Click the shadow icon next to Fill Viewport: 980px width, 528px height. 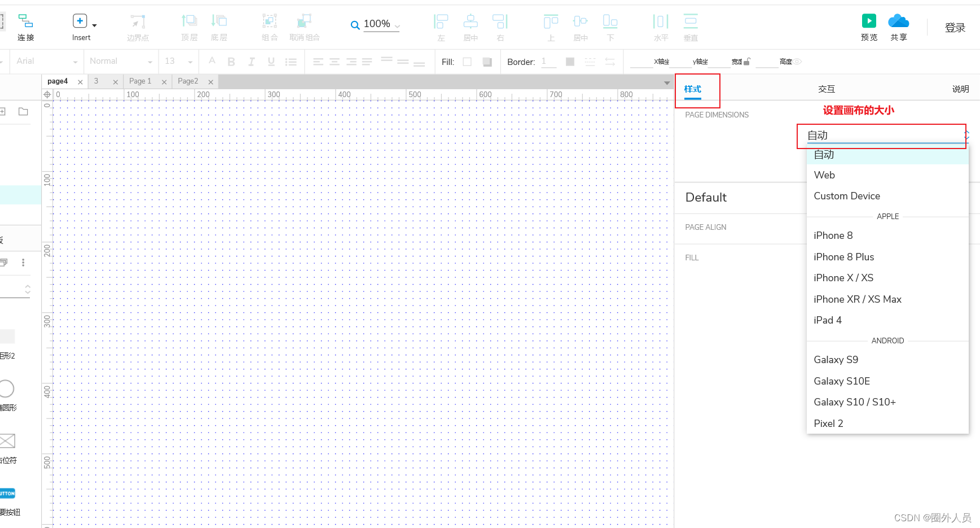tap(487, 62)
